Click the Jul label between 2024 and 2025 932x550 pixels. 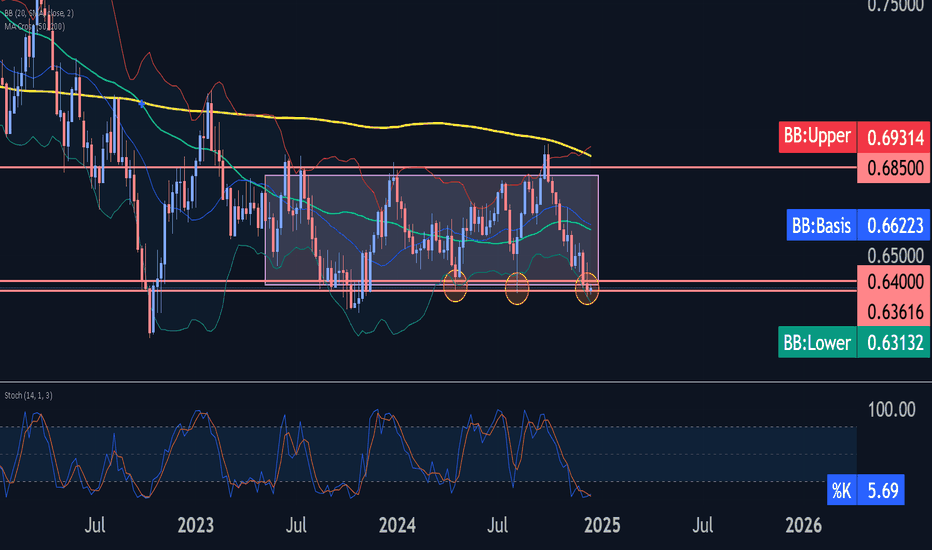[x=497, y=526]
